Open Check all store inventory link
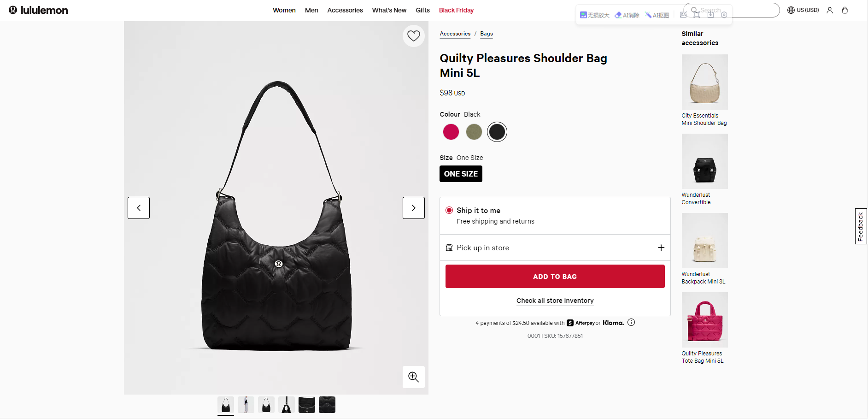This screenshot has width=868, height=419. point(555,301)
